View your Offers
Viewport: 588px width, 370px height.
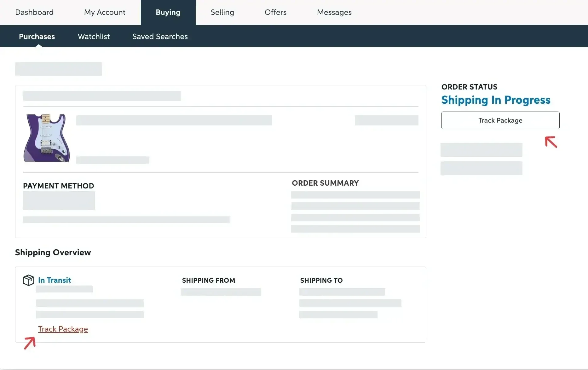(275, 12)
